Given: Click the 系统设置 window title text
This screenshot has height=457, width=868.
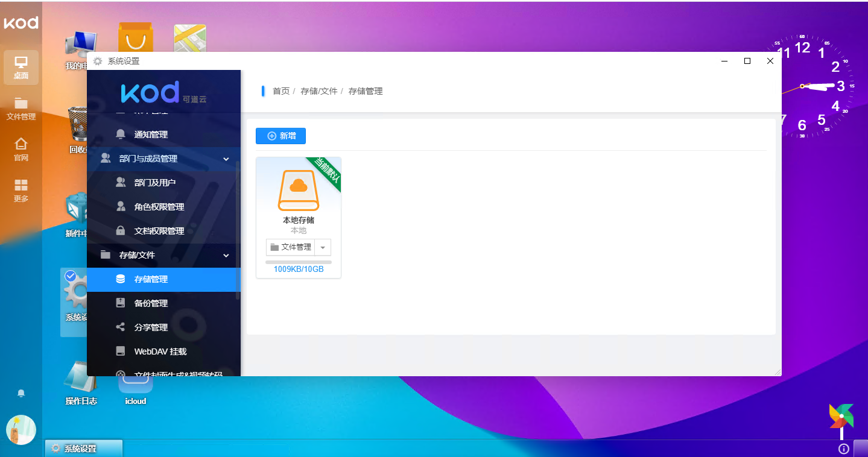Looking at the screenshot, I should click(124, 61).
